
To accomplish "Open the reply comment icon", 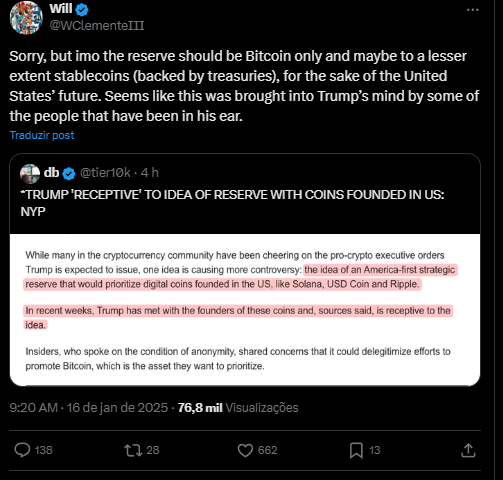I will tap(22, 450).
